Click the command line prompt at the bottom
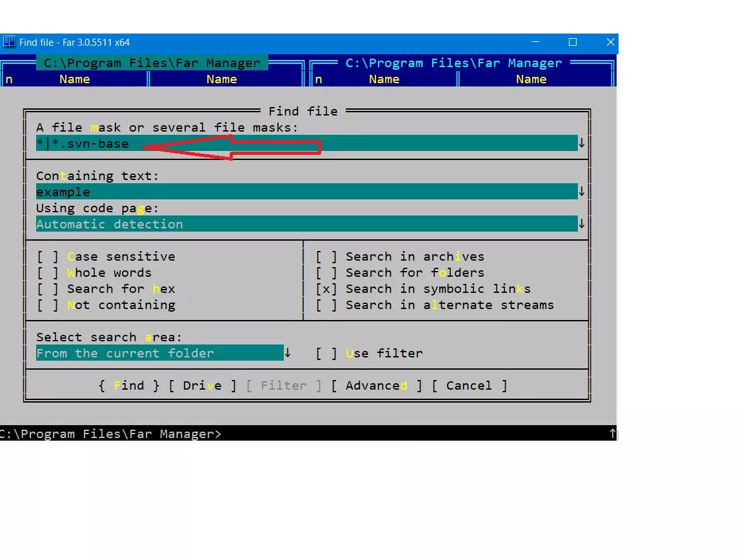Image resolution: width=743 pixels, height=560 pixels. (110, 434)
